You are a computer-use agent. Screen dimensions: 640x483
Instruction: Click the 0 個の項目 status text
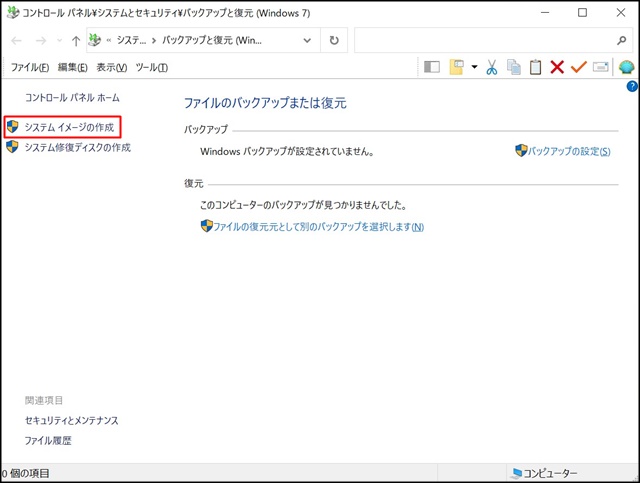coord(25,474)
